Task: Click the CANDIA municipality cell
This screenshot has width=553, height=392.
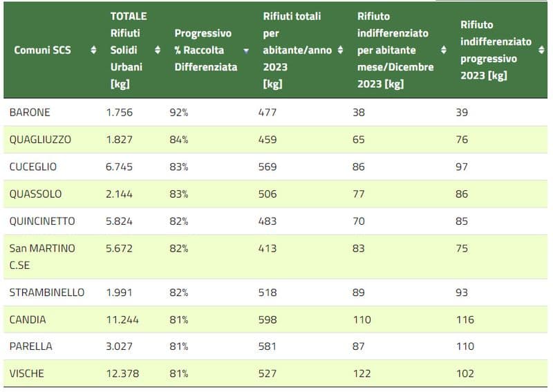Action: click(x=28, y=319)
